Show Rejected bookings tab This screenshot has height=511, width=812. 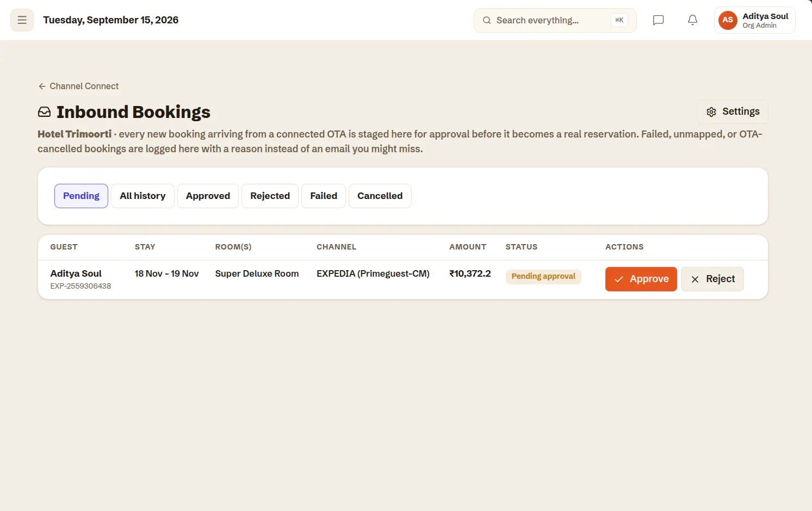270,196
